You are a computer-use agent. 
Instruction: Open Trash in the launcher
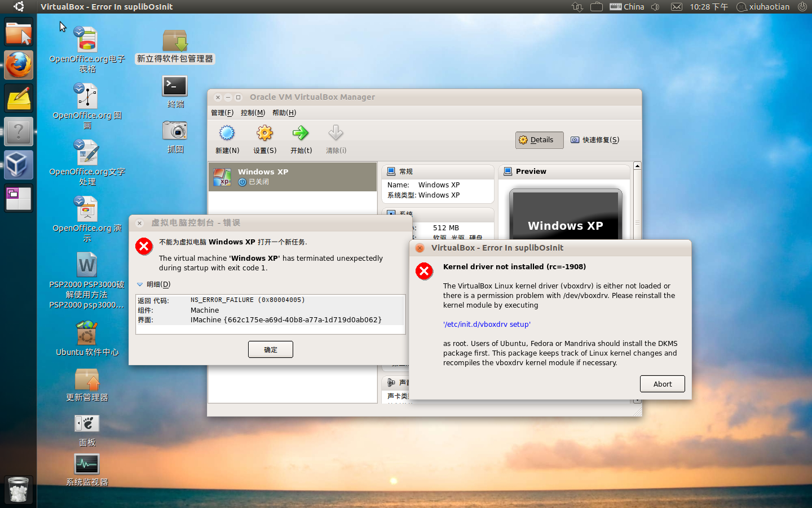(x=19, y=490)
